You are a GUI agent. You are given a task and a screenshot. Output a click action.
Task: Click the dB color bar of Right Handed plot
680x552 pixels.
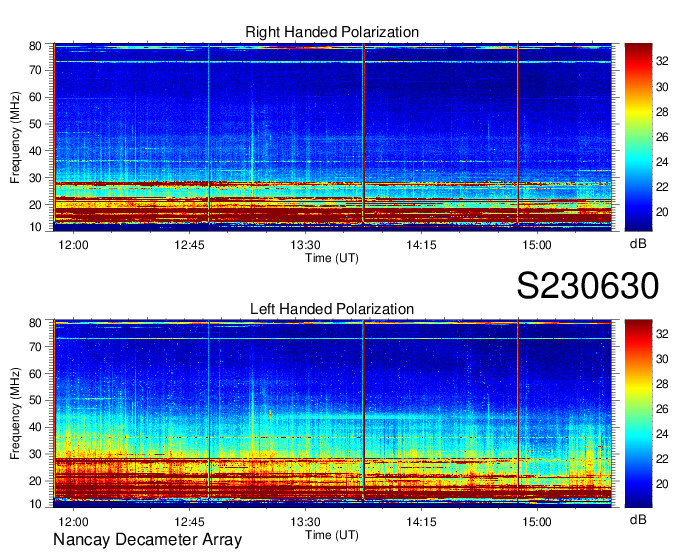pos(638,137)
